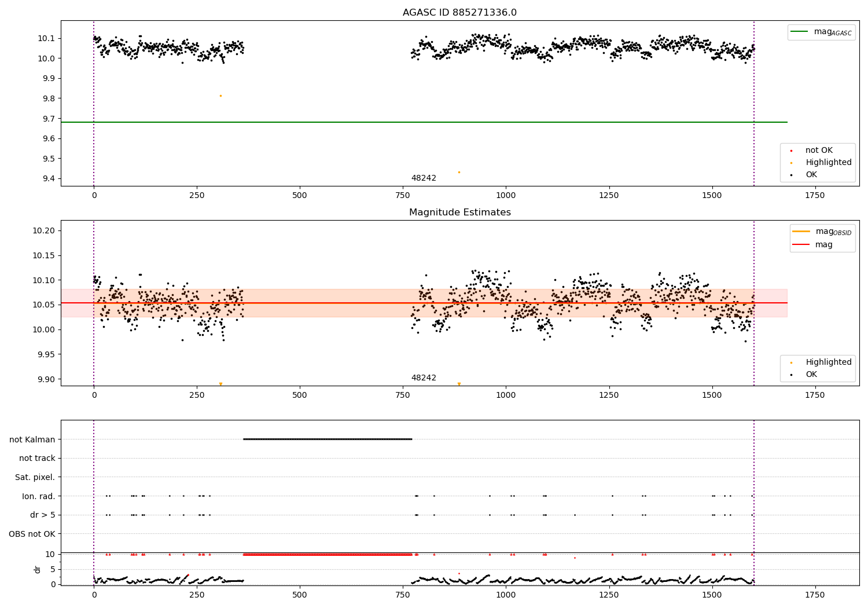Click the orange triangle marker near x=300 in middle plot
This screenshot has width=868, height=608.
(x=220, y=384)
